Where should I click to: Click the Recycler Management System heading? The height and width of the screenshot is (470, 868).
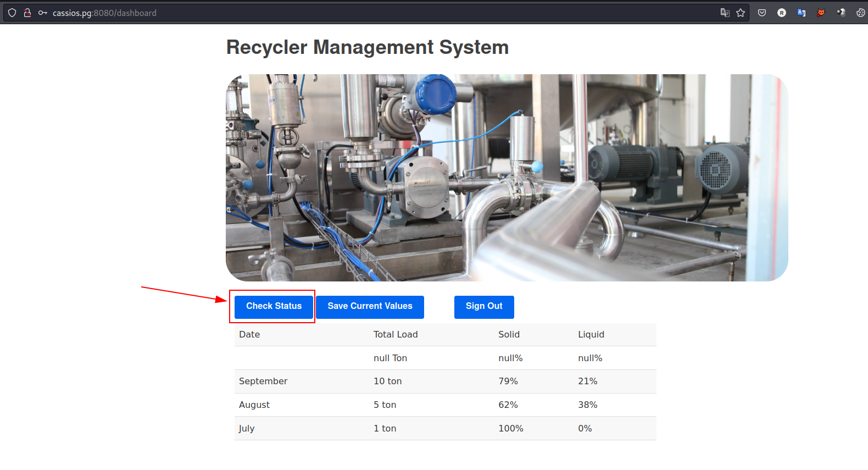tap(368, 47)
